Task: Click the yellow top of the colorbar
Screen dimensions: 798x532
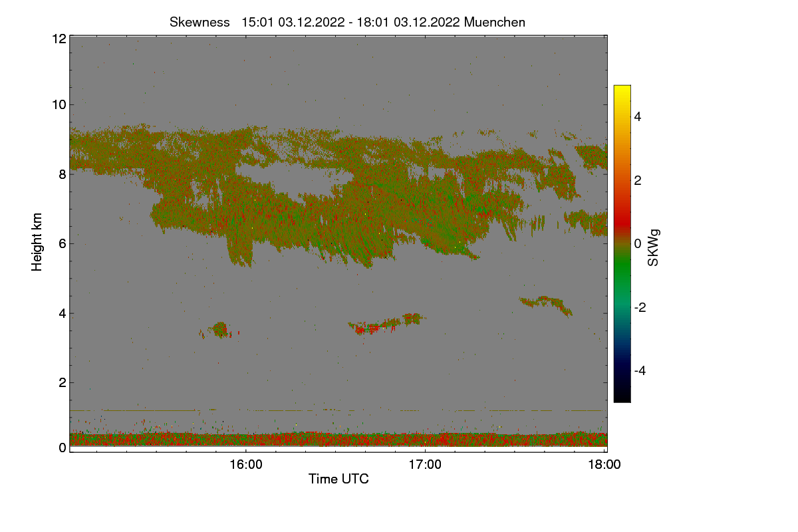Action: pyautogui.click(x=622, y=90)
